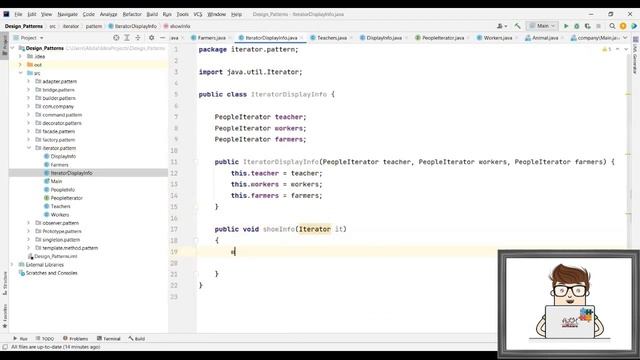Expand the adapter.pattern package
The image size is (640, 360).
29,81
